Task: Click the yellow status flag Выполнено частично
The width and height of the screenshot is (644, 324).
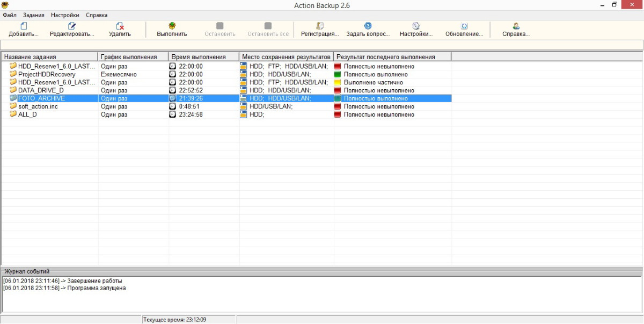Action: pyautogui.click(x=338, y=82)
